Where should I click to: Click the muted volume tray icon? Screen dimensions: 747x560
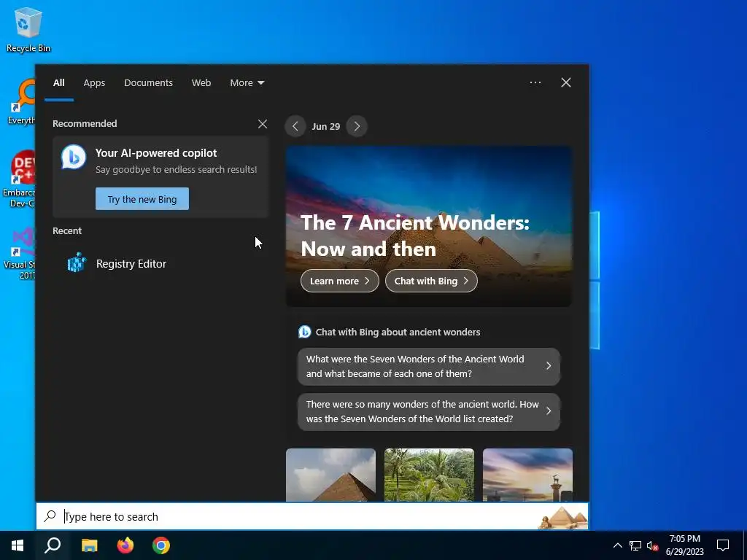click(652, 545)
